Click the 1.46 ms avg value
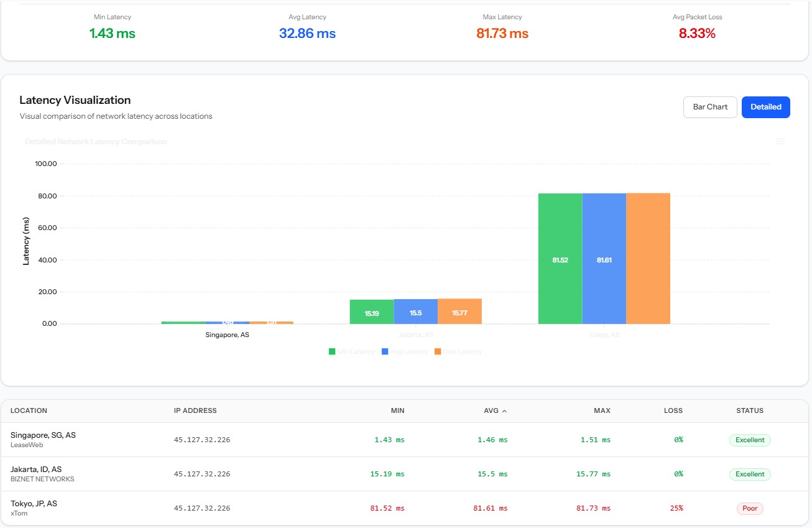 coord(492,440)
